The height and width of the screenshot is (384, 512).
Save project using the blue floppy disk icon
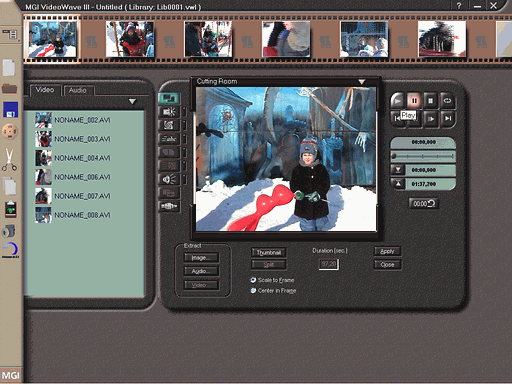pyautogui.click(x=10, y=110)
